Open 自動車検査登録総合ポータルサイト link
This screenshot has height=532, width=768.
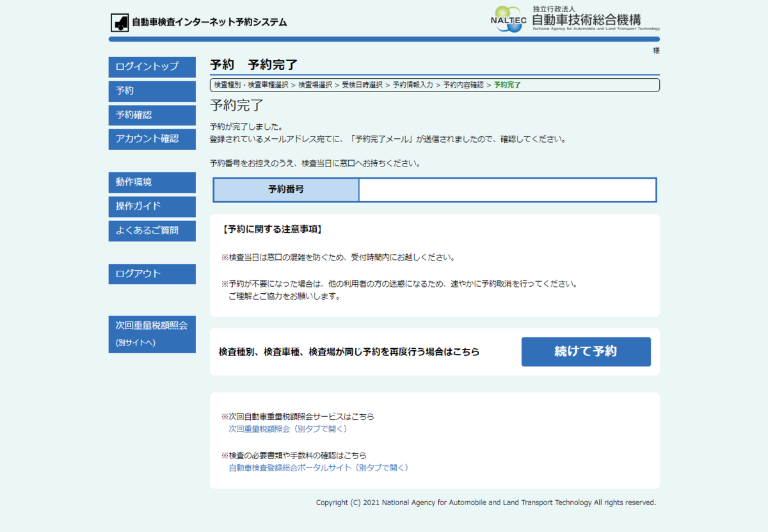[x=318, y=468]
